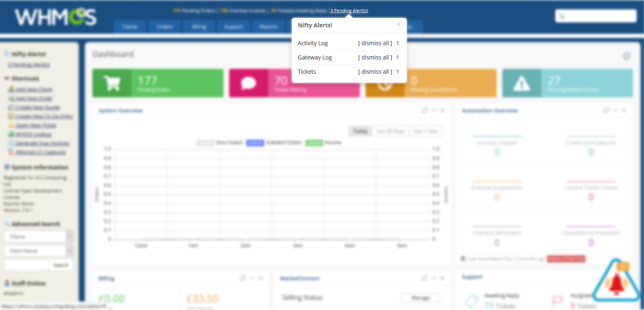Click the warning triangle tile icon
This screenshot has width=644, height=310.
tap(521, 83)
